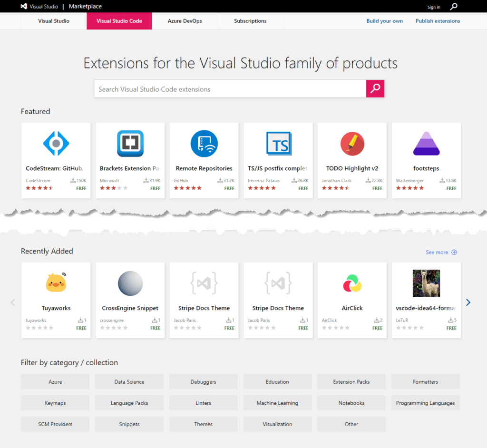Advance the Recently Added carousel right arrow
This screenshot has height=448, width=487.
(468, 302)
